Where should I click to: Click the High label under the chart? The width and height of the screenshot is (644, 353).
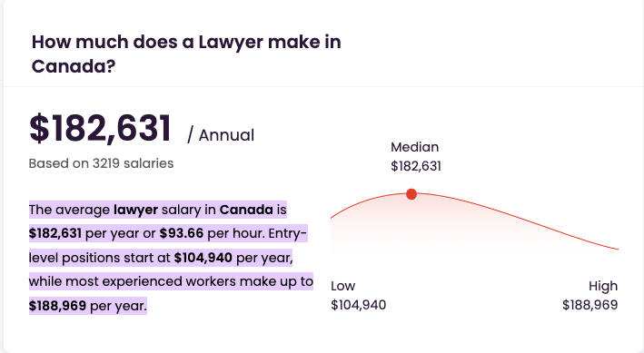click(603, 286)
